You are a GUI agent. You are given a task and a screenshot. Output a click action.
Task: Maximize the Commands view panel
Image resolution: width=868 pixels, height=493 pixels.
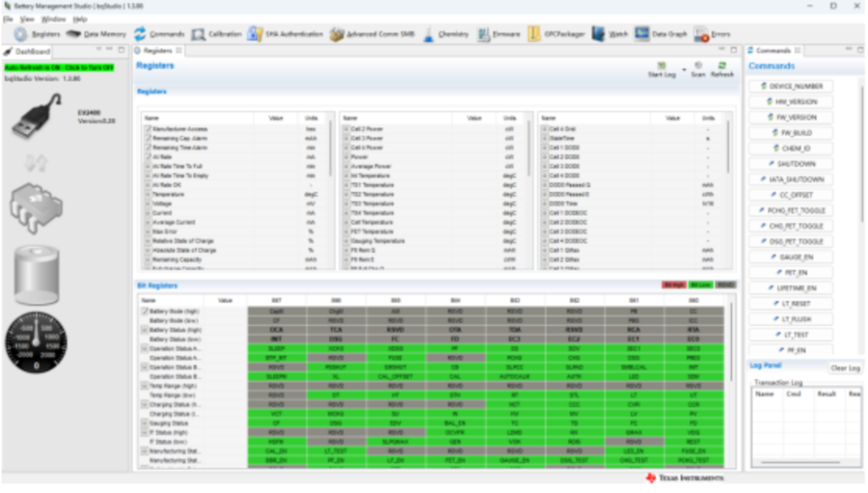pyautogui.click(x=861, y=51)
